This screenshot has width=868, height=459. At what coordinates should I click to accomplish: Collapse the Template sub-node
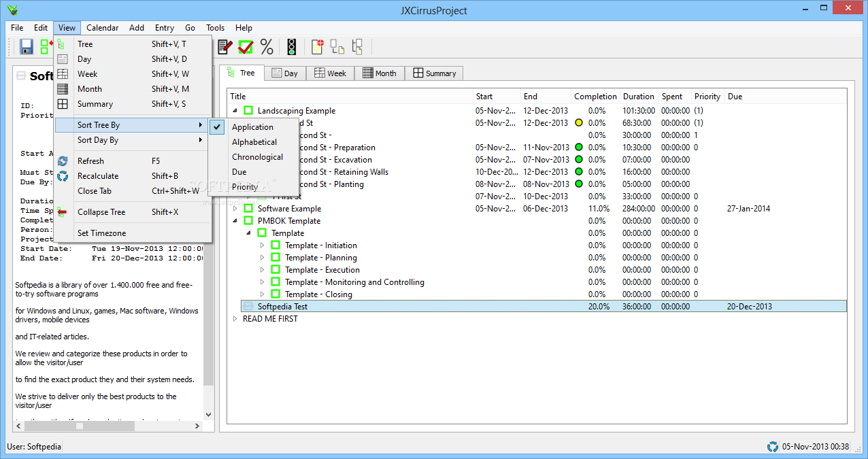250,233
